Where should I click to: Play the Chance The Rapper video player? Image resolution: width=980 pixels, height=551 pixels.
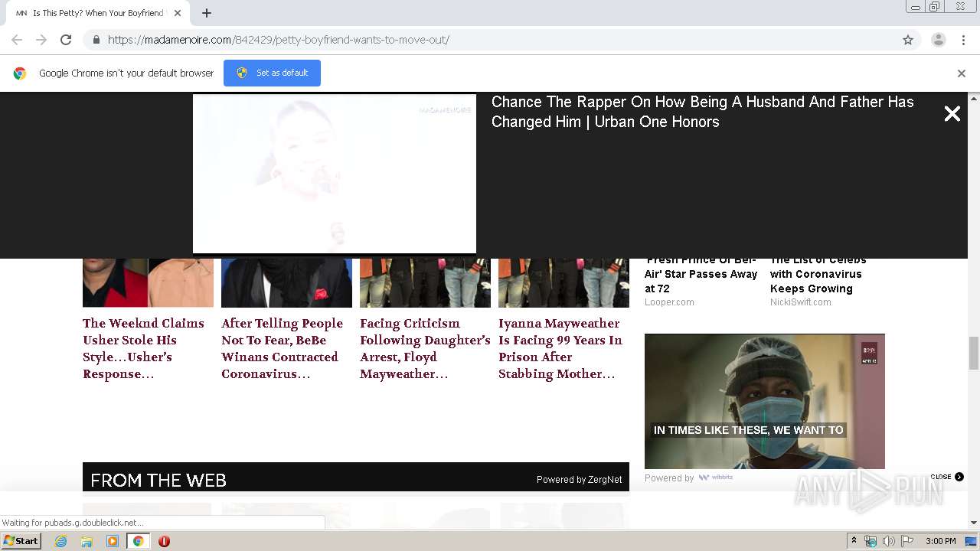coord(335,174)
